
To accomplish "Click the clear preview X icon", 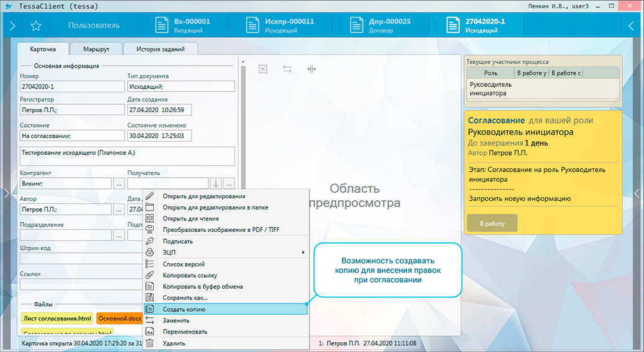I will [x=262, y=69].
